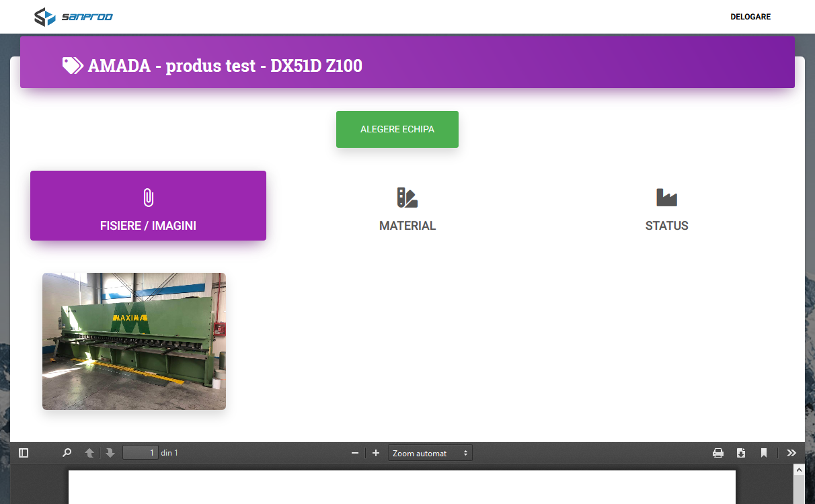Print the PDF document
Screen dimensions: 815x504
point(718,453)
